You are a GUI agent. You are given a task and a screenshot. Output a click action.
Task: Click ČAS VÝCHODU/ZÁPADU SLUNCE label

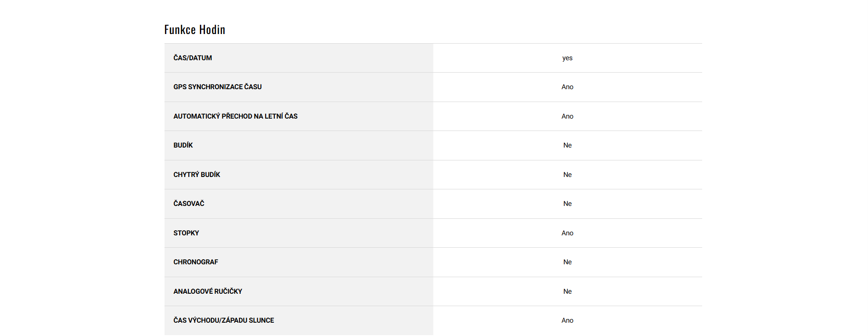(x=223, y=320)
